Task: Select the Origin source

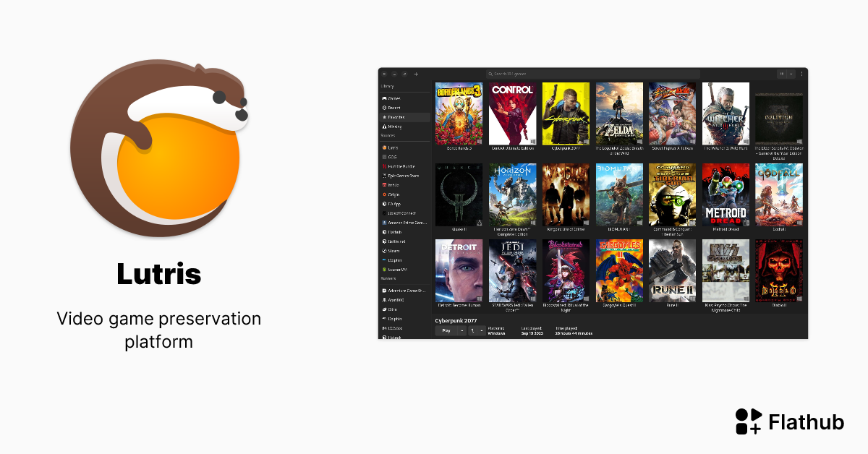Action: point(405,194)
